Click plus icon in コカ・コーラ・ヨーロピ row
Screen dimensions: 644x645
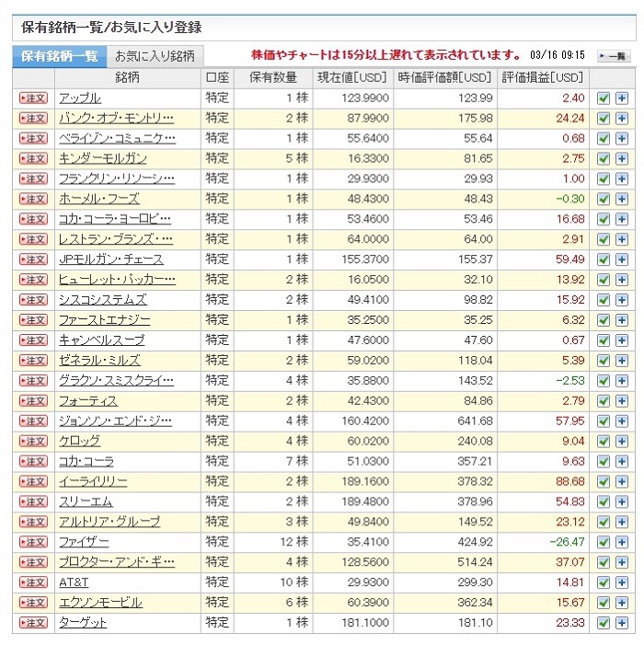pos(622,219)
